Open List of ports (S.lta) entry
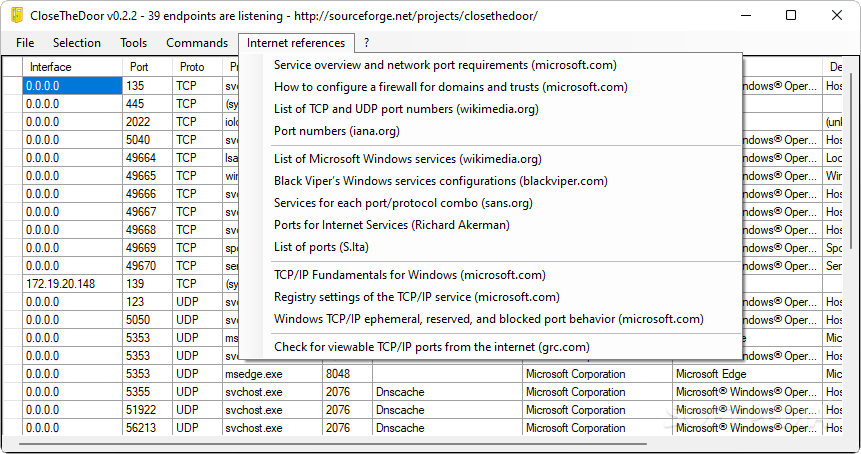Image resolution: width=861 pixels, height=454 pixels. click(321, 246)
